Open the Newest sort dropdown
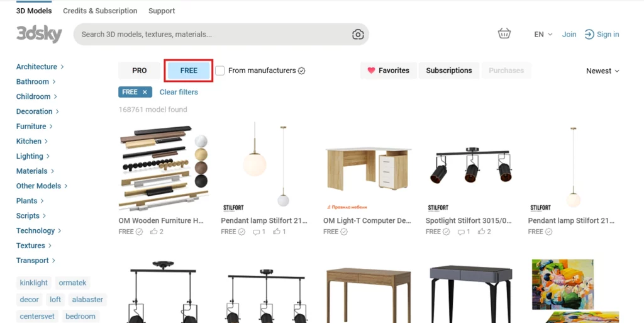The height and width of the screenshot is (323, 644). click(x=602, y=71)
